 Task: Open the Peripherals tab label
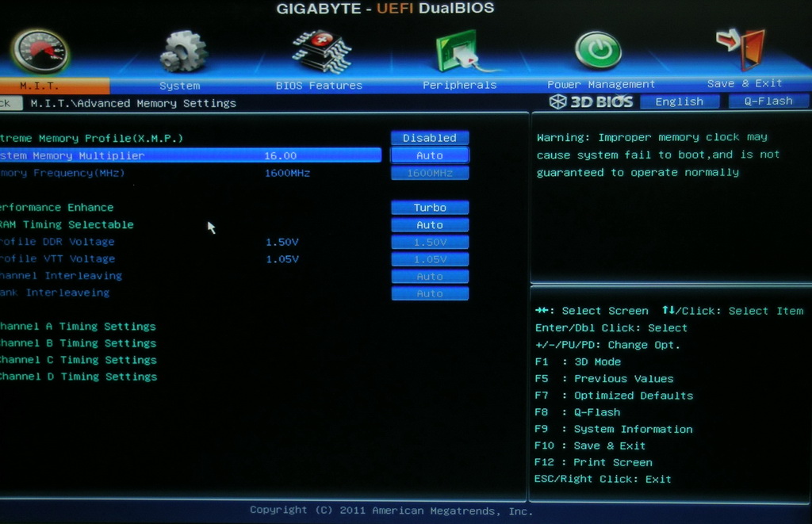point(459,85)
